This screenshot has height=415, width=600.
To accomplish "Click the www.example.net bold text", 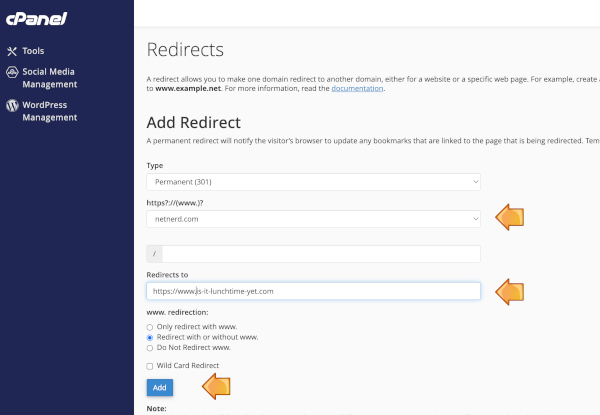I will pyautogui.click(x=188, y=88).
